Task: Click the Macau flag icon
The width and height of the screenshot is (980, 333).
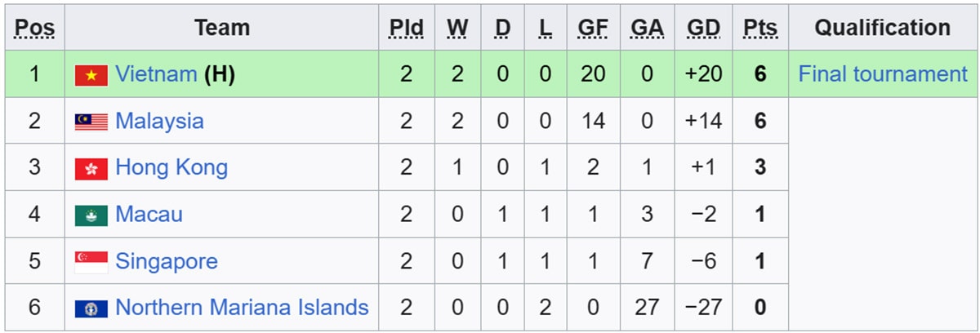Action: 91,215
